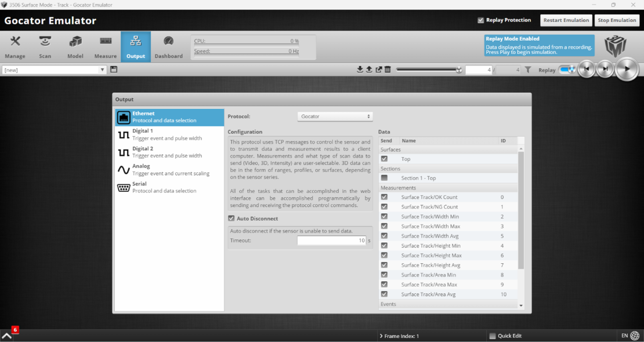Click the Data list scroll-up arrow
Image resolution: width=644 pixels, height=342 pixels.
(x=521, y=148)
